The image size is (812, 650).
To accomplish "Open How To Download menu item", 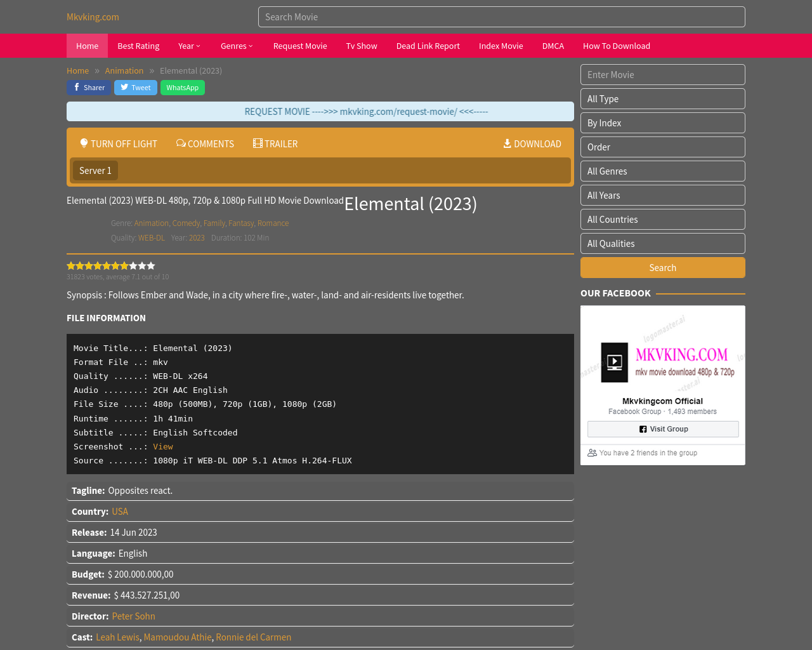I will (x=617, y=46).
